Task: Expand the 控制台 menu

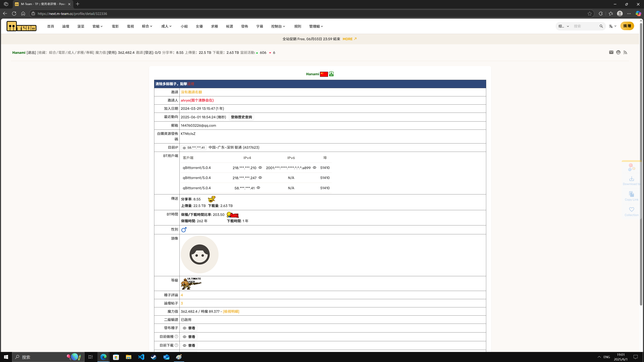Action: pyautogui.click(x=278, y=26)
